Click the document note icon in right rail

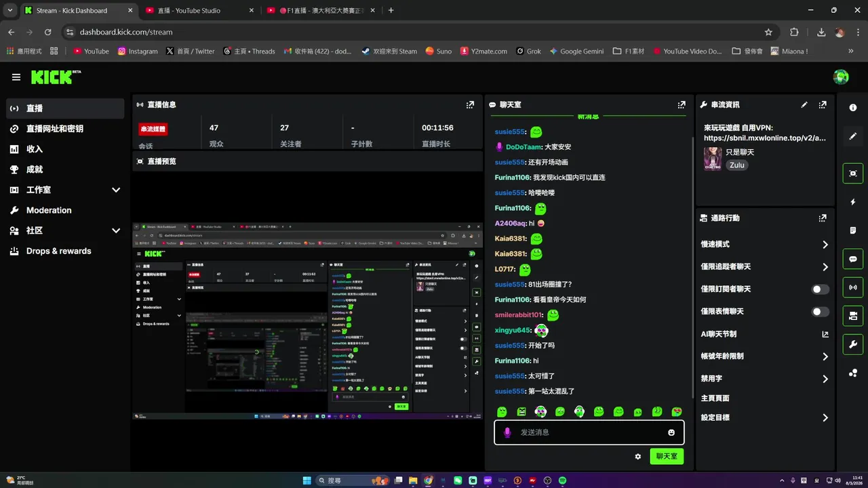853,230
